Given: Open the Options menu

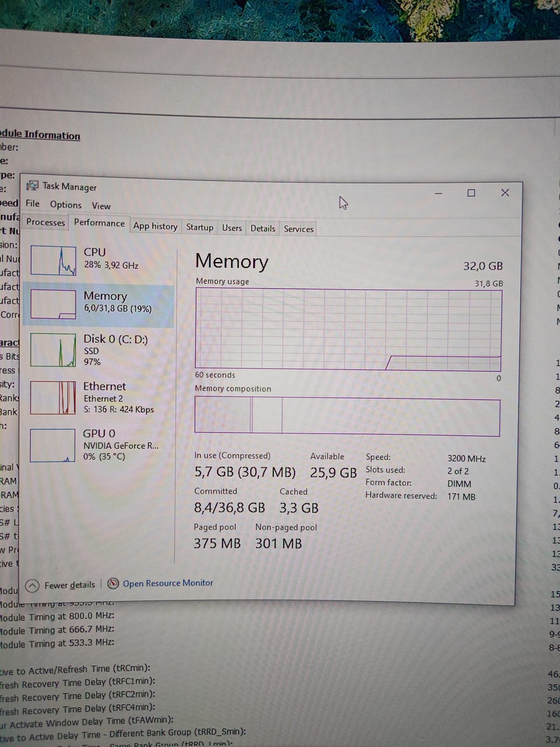Looking at the screenshot, I should [65, 205].
